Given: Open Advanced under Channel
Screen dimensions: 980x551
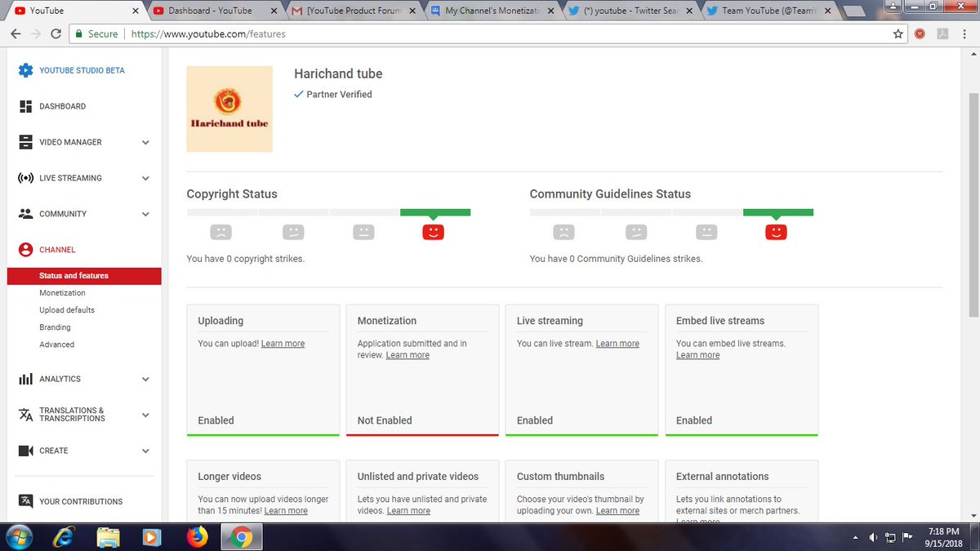Looking at the screenshot, I should point(56,344).
